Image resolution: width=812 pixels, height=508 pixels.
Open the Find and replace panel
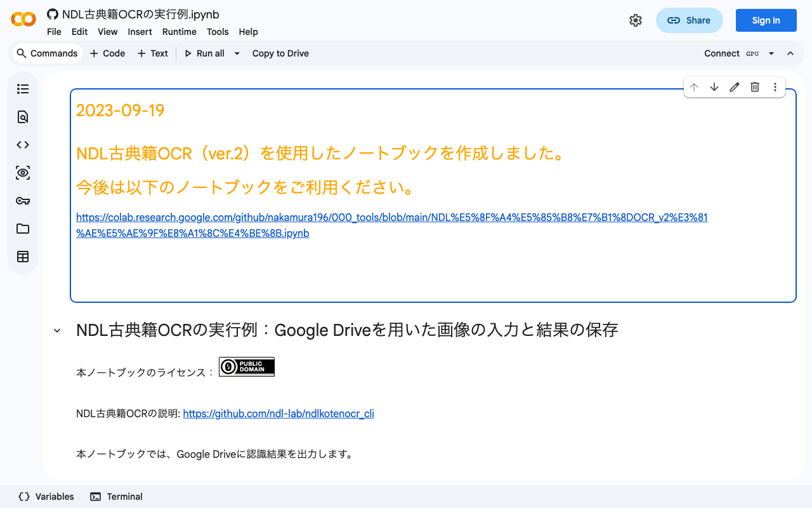pos(23,117)
